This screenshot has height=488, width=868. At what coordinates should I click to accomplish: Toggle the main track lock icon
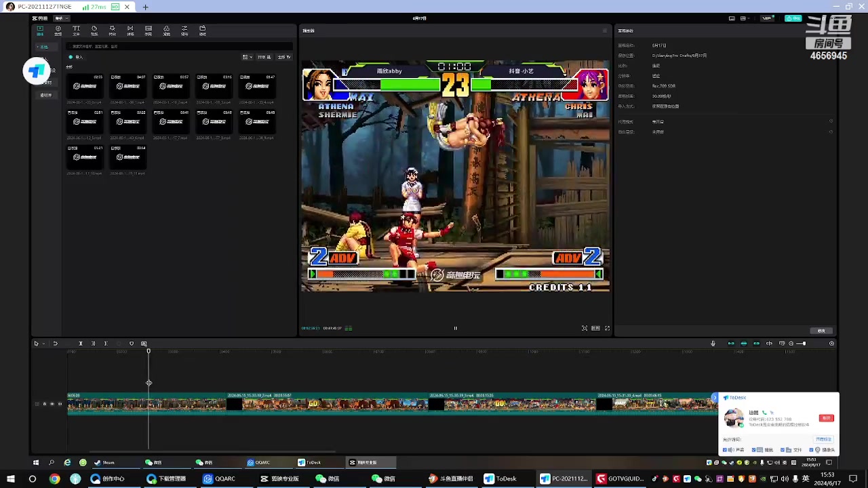44,404
